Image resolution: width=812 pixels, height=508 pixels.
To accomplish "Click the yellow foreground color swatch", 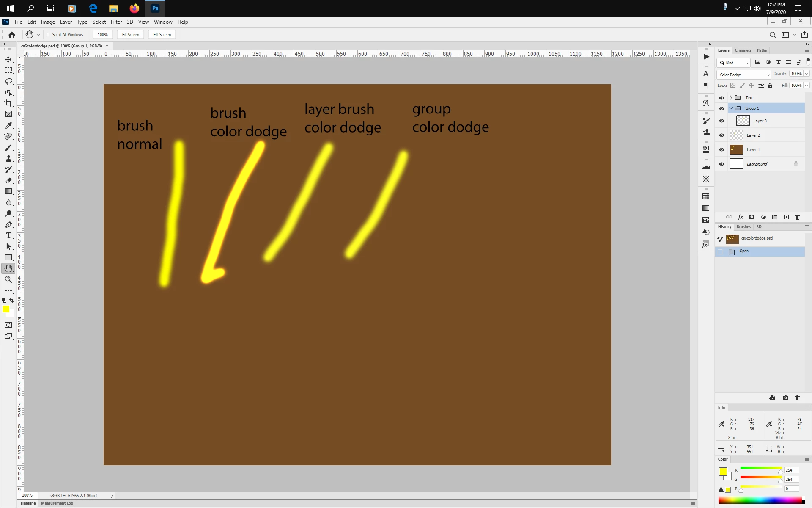I will [6, 309].
